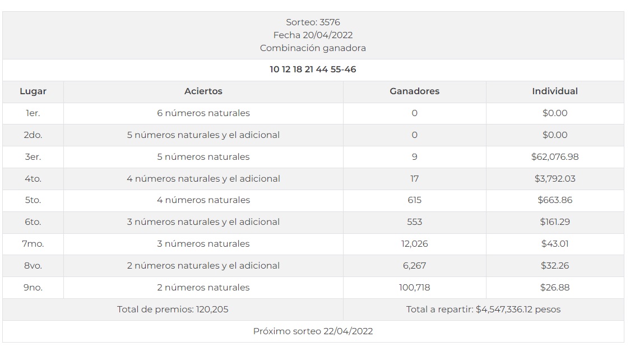Click the 615 winners cell
This screenshot has height=346, width=644.
[414, 200]
